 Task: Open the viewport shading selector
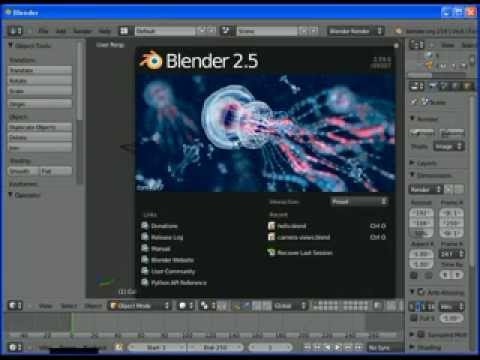click(x=186, y=306)
